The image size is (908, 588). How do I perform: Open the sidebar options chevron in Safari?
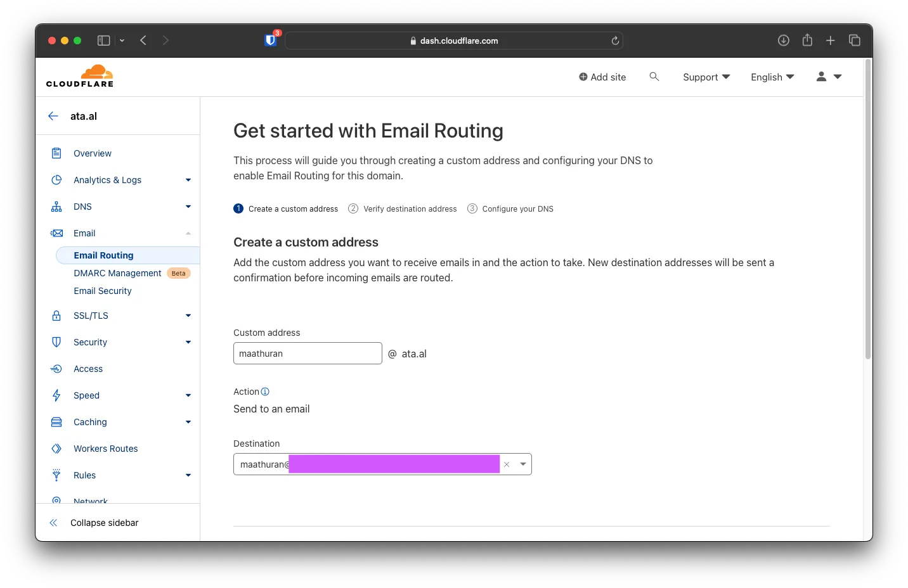coord(122,41)
